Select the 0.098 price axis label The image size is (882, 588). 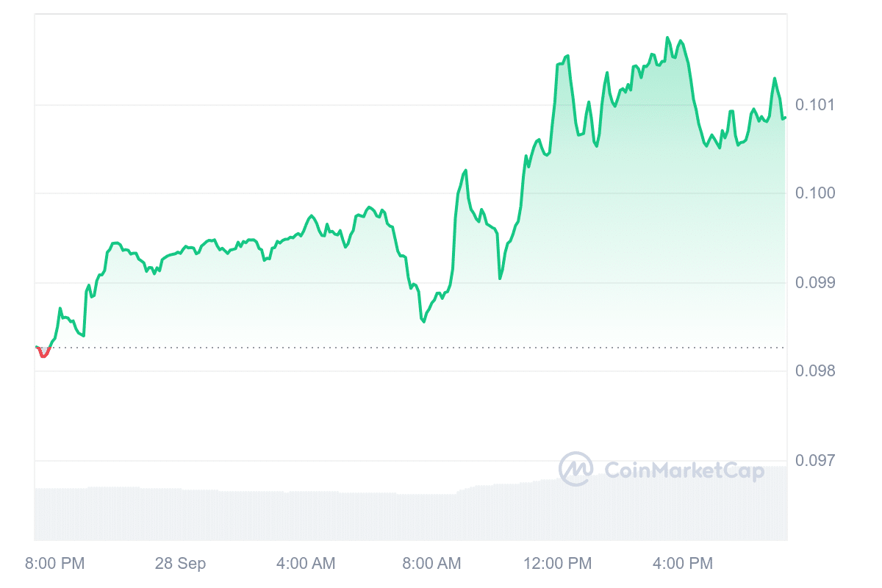(x=814, y=371)
